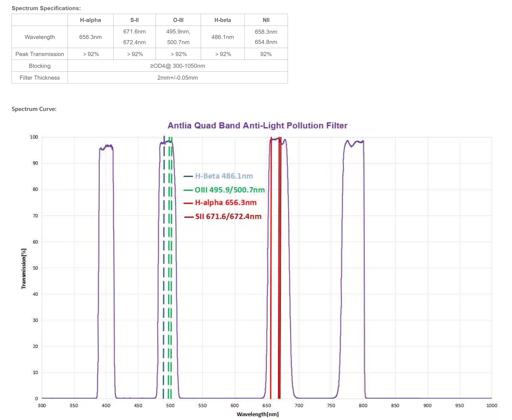This screenshot has width=512, height=420.
Task: Click the passband curve peak near 400nm
Action: (106, 147)
